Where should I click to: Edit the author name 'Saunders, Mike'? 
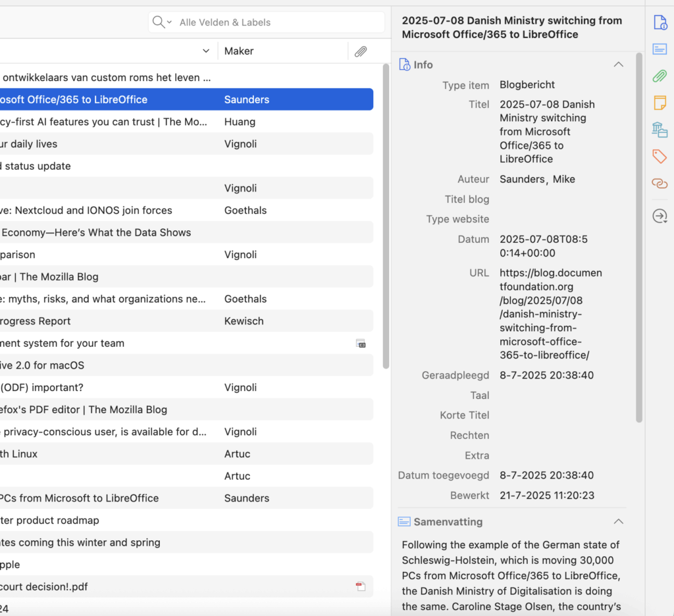(537, 179)
